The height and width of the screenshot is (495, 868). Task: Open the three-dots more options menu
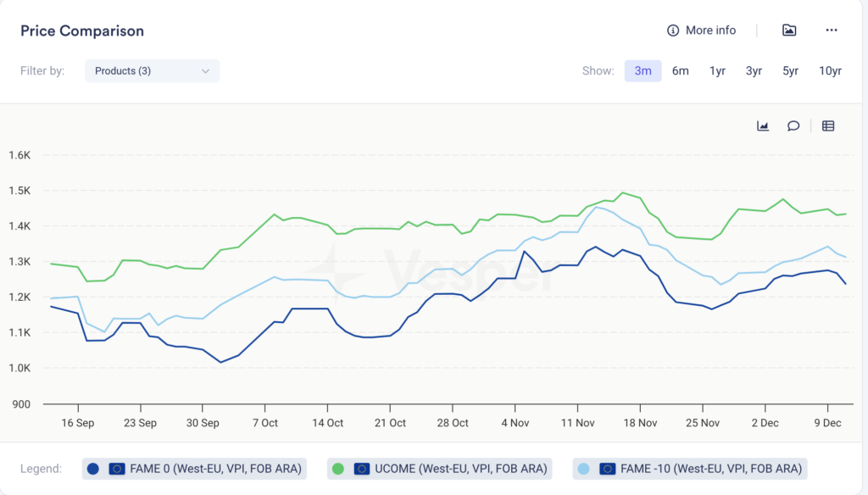click(x=831, y=31)
